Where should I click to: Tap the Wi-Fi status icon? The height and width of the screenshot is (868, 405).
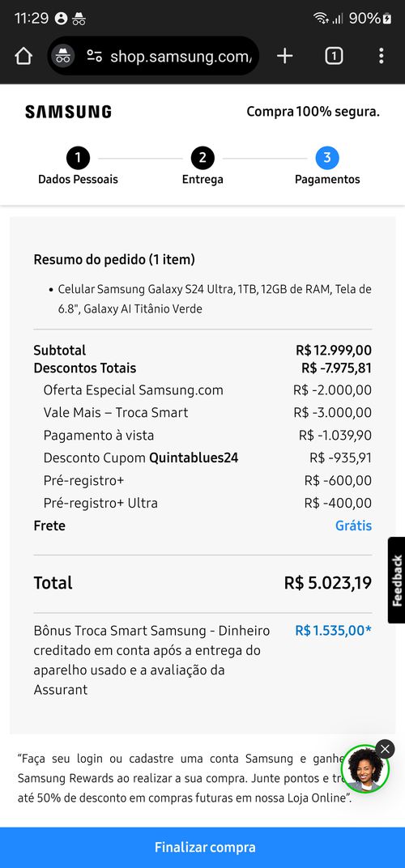click(321, 19)
